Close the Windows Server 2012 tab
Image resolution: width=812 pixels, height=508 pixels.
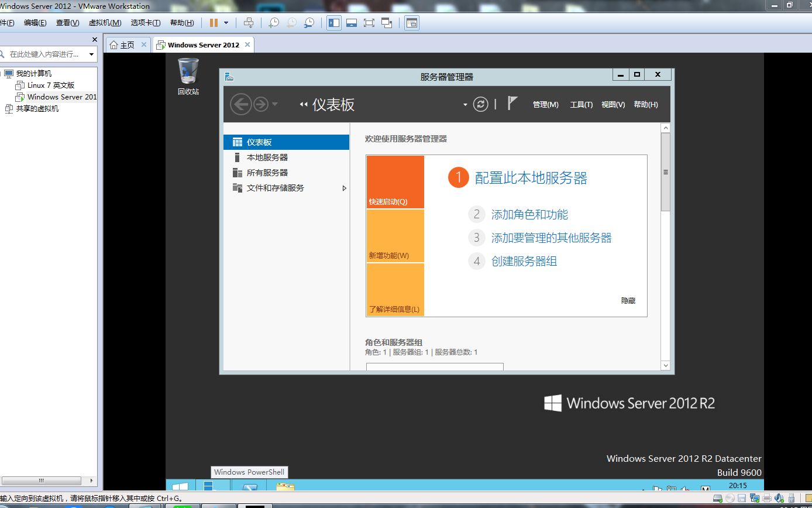click(x=247, y=45)
